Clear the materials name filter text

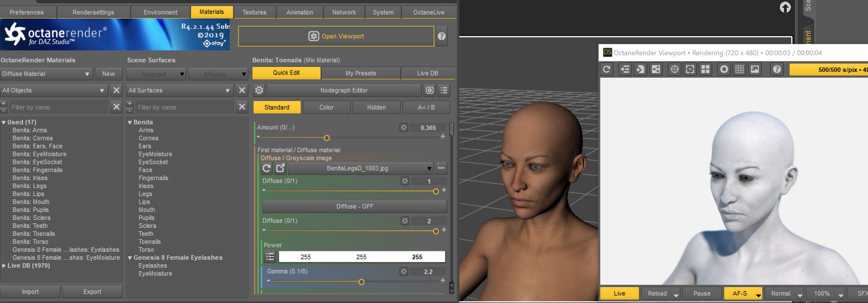coord(116,107)
